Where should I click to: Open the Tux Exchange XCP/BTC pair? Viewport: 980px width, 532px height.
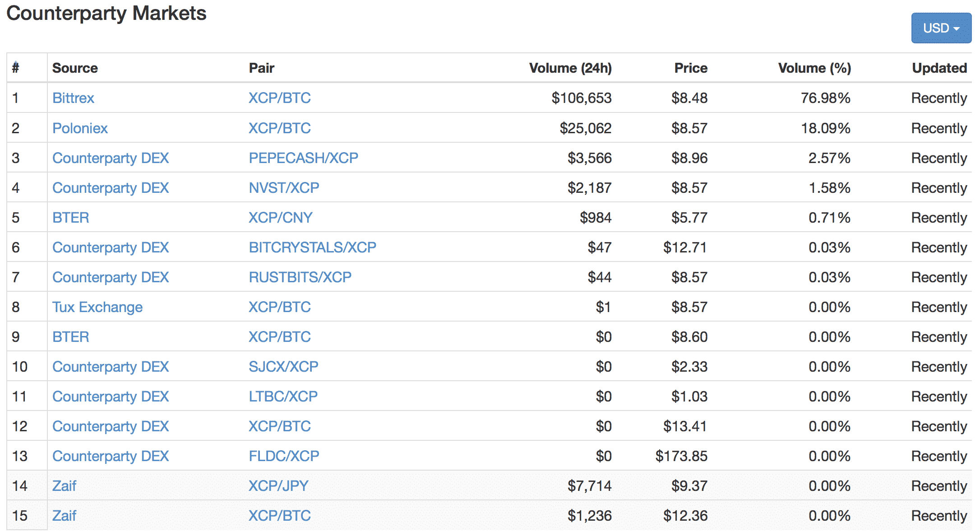[x=280, y=307]
